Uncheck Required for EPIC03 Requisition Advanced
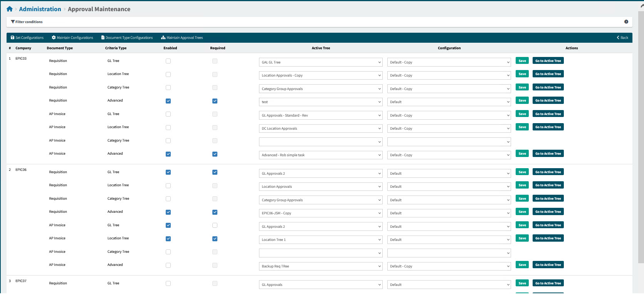 click(x=215, y=101)
